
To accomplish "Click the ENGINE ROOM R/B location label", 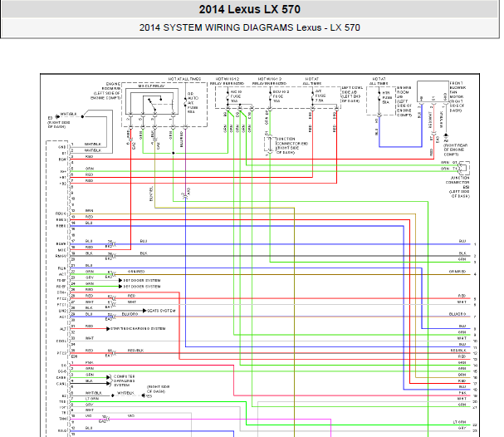I will [107, 91].
